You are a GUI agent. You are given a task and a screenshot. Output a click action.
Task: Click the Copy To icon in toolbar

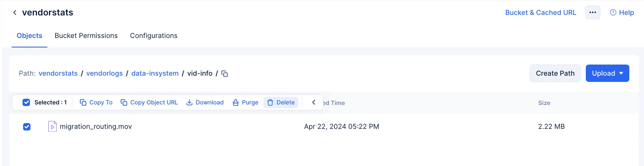(x=83, y=102)
